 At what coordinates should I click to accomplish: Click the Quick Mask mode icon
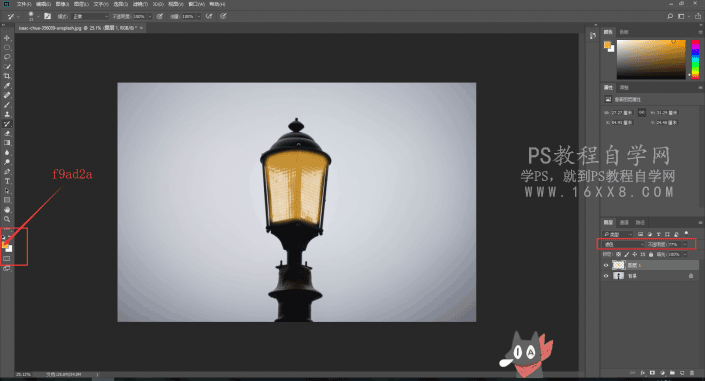tap(7, 259)
